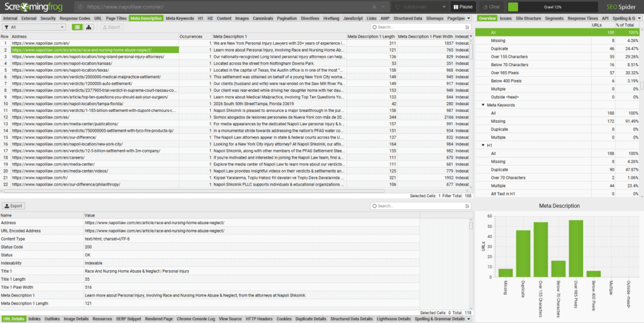Open the All filter dropdown
This screenshot has height=323, width=644.
pyautogui.click(x=34, y=27)
